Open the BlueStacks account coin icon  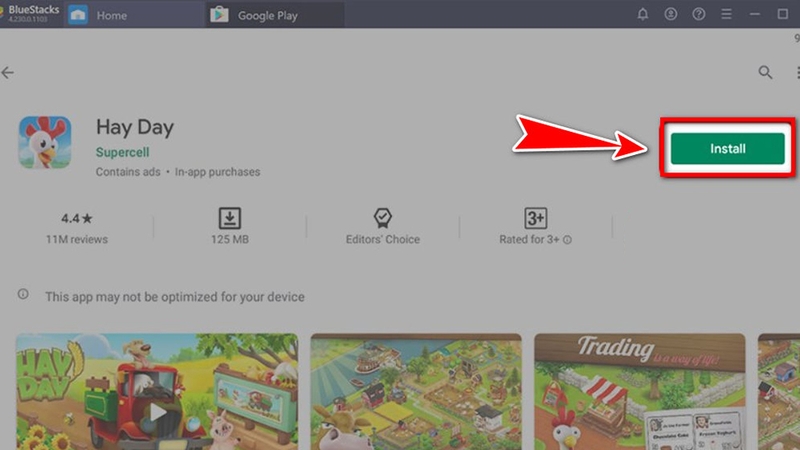[x=670, y=14]
